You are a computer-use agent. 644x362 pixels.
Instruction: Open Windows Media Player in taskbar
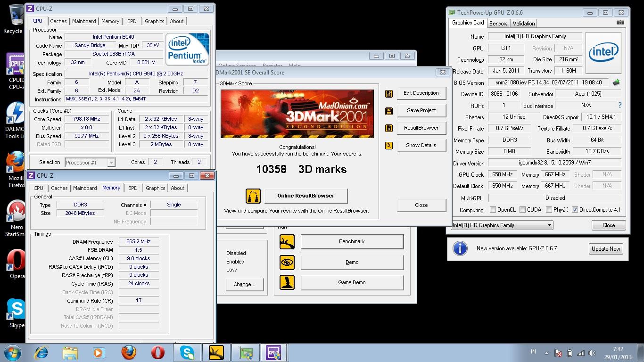click(x=99, y=353)
